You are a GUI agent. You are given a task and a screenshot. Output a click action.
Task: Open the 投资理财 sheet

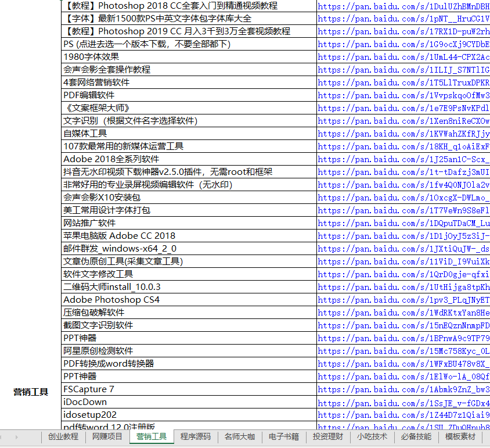pos(327,436)
